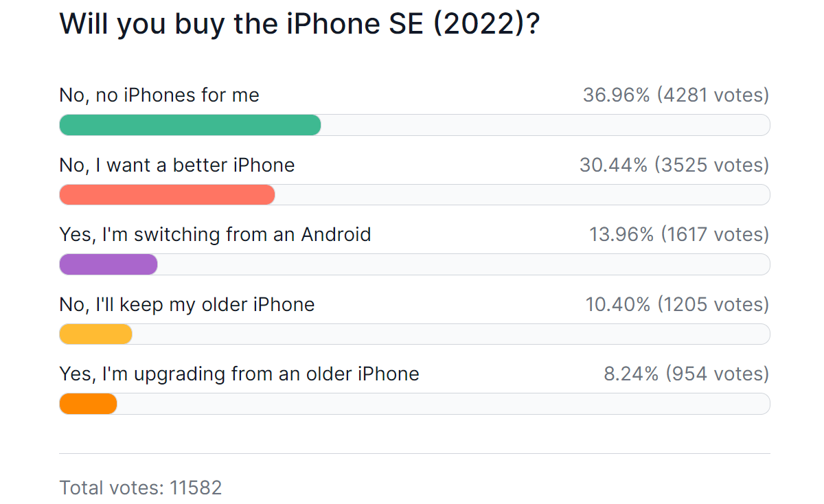This screenshot has width=824, height=504.
Task: Select "Yes, I'm switching from an Android"
Action: pos(215,234)
